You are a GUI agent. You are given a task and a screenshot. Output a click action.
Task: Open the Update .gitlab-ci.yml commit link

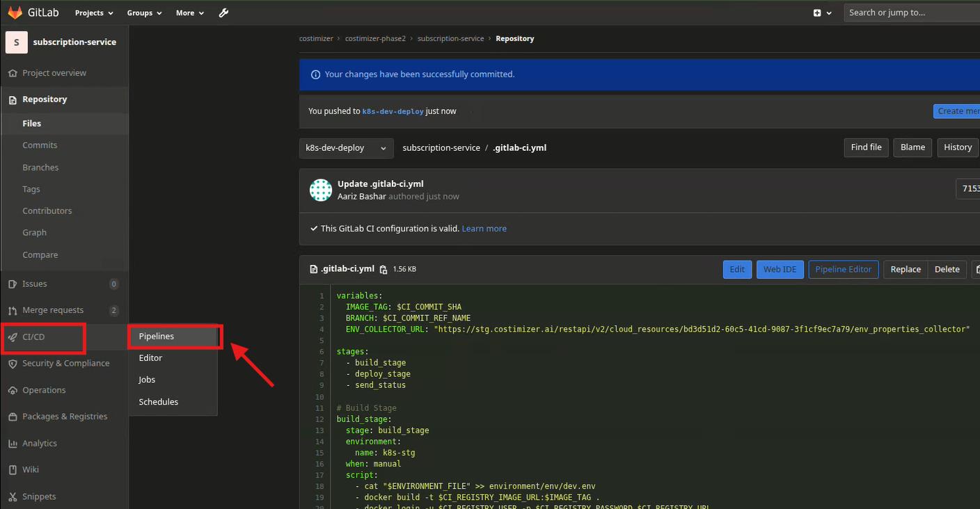tap(380, 184)
